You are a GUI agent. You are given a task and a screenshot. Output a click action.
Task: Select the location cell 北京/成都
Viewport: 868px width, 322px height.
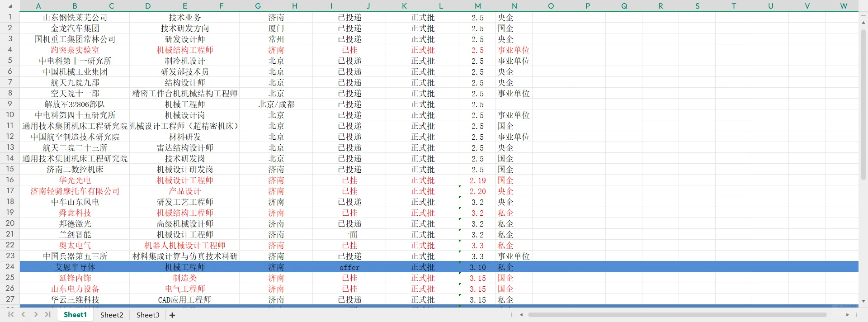tap(276, 104)
